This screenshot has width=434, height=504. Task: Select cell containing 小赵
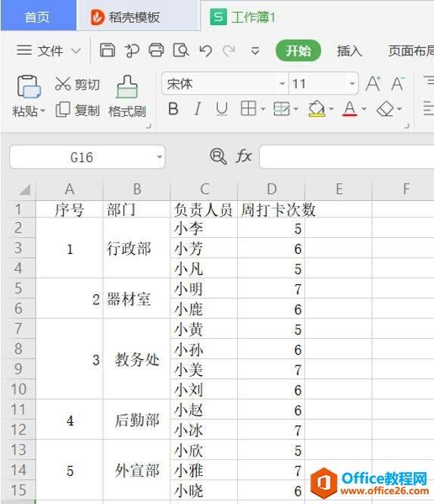[x=204, y=410]
